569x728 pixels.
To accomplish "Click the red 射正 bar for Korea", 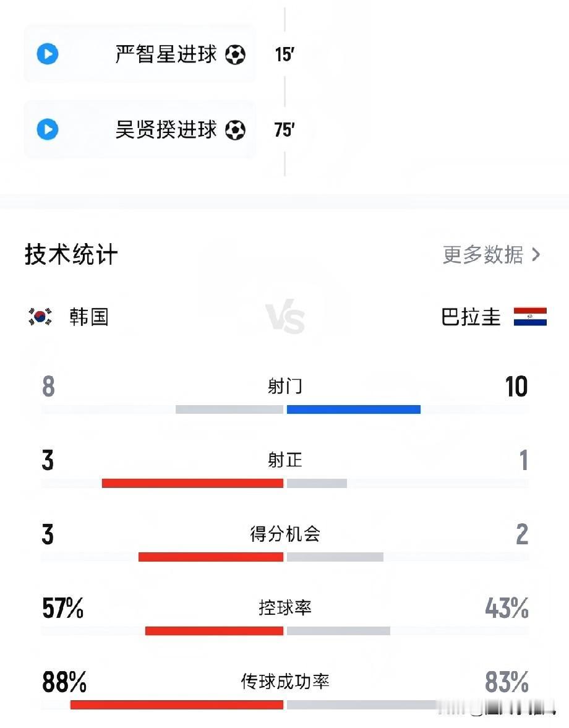I will coord(192,483).
